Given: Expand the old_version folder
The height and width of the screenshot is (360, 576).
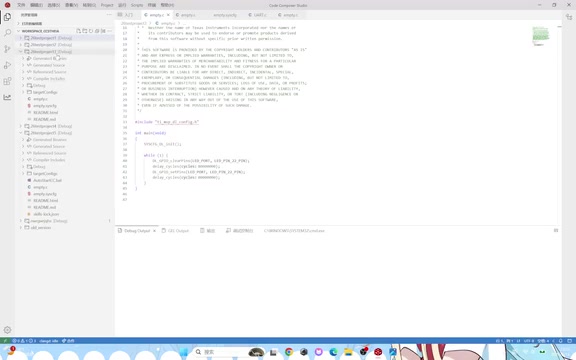Looking at the screenshot, I should click(x=65, y=227).
